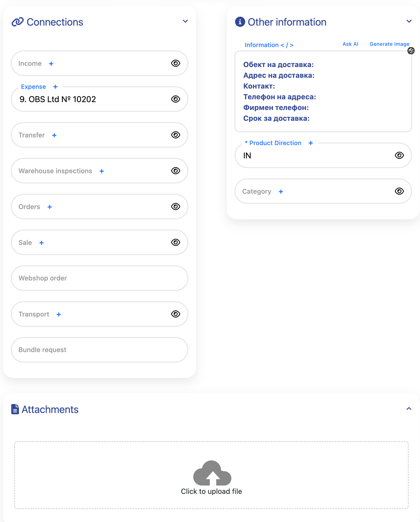Collapse the Other information panel
The width and height of the screenshot is (420, 522).
409,21
